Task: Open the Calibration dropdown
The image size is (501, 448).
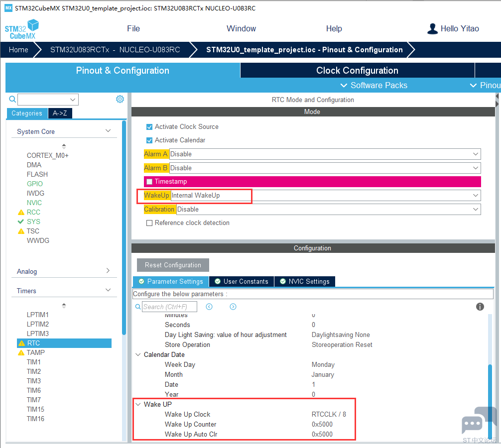Action: click(x=329, y=210)
